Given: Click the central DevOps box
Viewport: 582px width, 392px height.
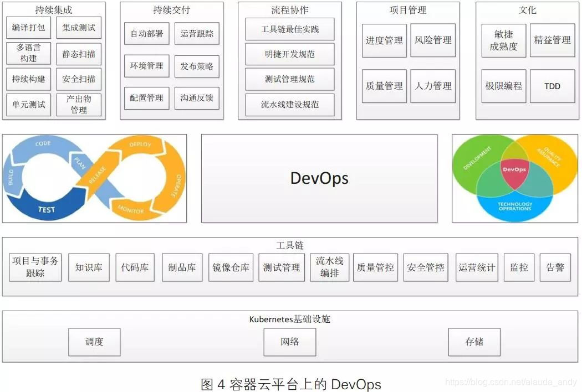Looking at the screenshot, I should click(319, 178).
